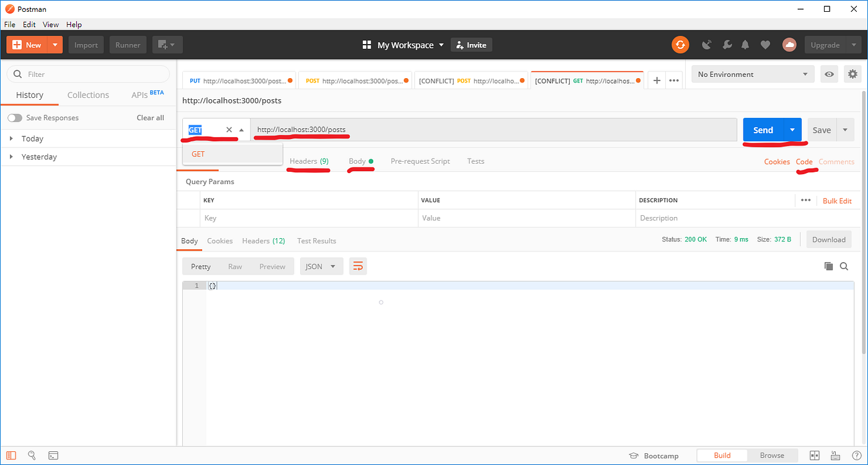Click the green Body indicator dot
868x465 pixels.
pos(372,160)
